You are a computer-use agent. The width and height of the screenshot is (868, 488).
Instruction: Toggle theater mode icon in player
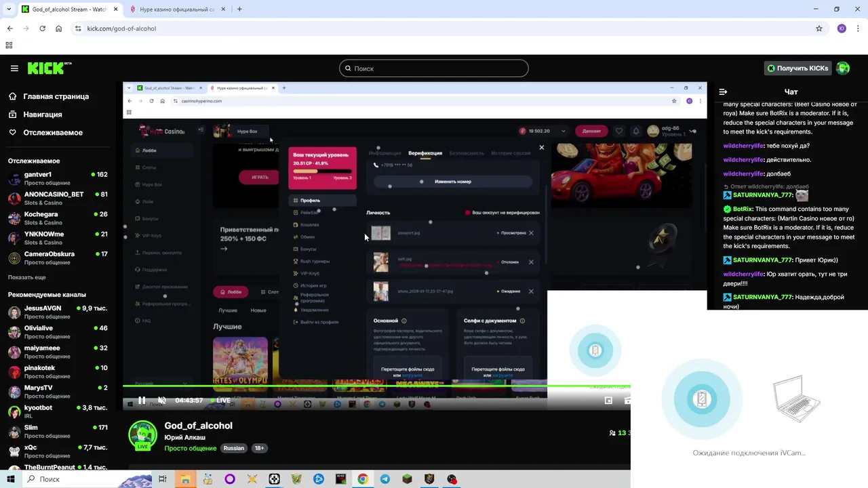click(x=608, y=401)
